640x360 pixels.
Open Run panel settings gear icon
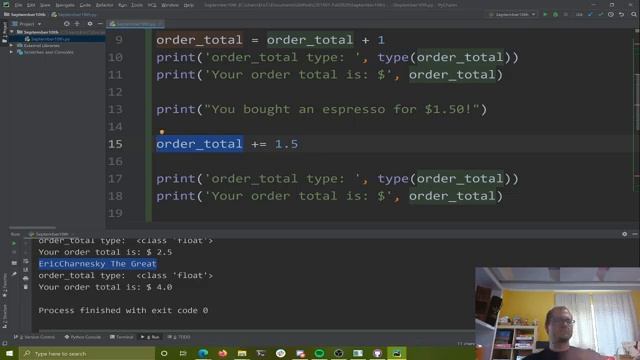[x=624, y=234]
